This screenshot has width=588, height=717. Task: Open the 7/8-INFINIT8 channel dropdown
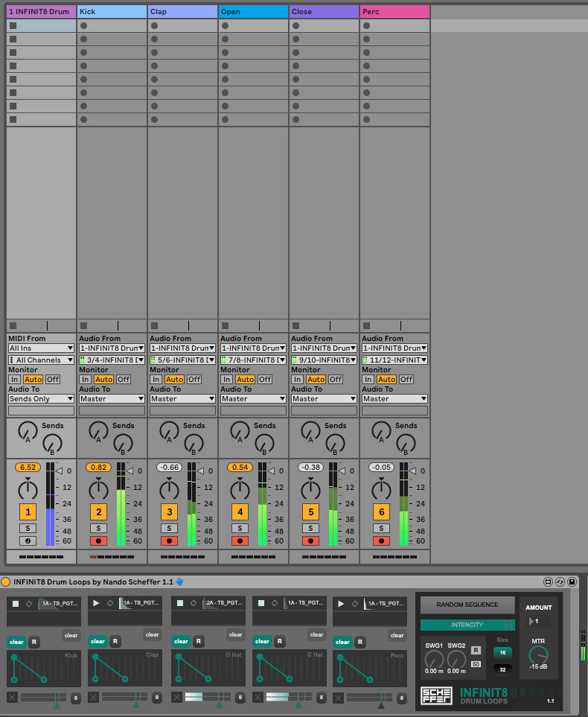253,360
